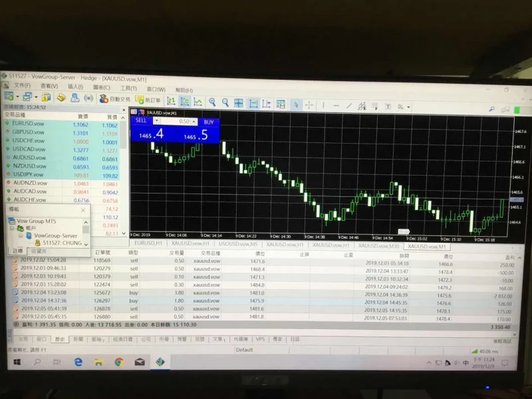Screen dimensions: 532x399
Task: Collapse the VowGroup-Server tree node
Action: [x=21, y=235]
